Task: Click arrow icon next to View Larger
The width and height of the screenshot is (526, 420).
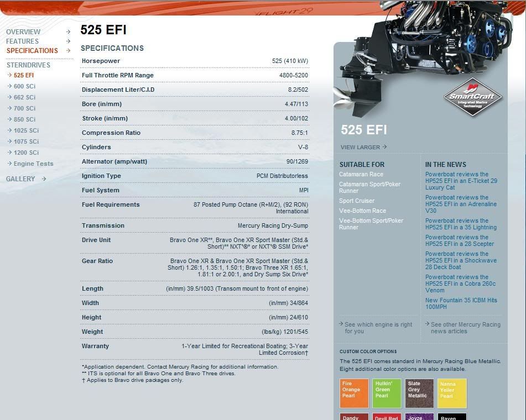Action: [x=384, y=147]
